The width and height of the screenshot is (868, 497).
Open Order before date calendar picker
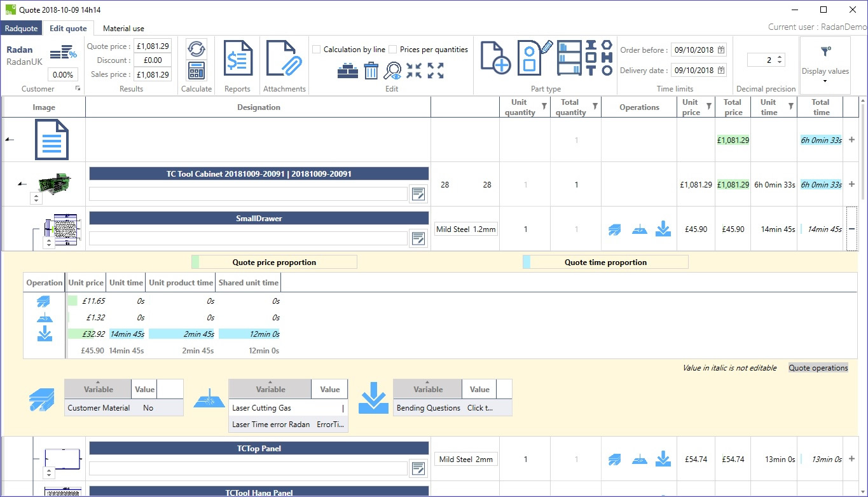coord(721,50)
